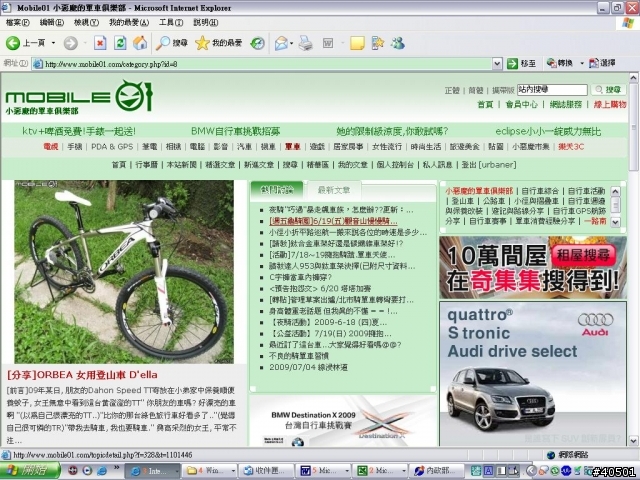Click the 轉換 toolbar button
The height and width of the screenshot is (480, 640).
coord(560,63)
